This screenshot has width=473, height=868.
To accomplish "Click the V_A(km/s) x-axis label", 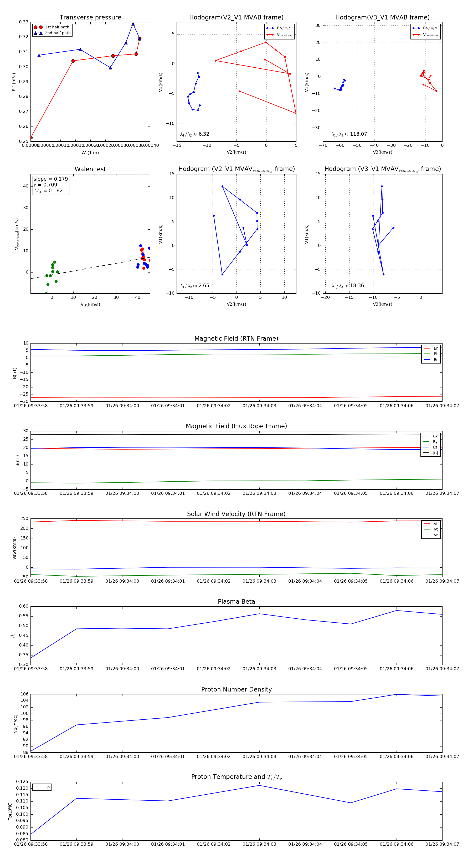I will tap(90, 305).
